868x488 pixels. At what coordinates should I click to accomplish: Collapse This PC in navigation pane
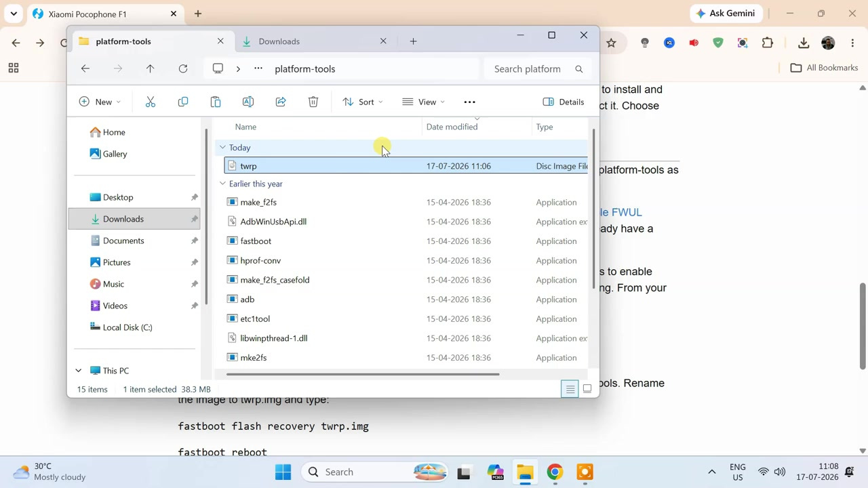[78, 371]
